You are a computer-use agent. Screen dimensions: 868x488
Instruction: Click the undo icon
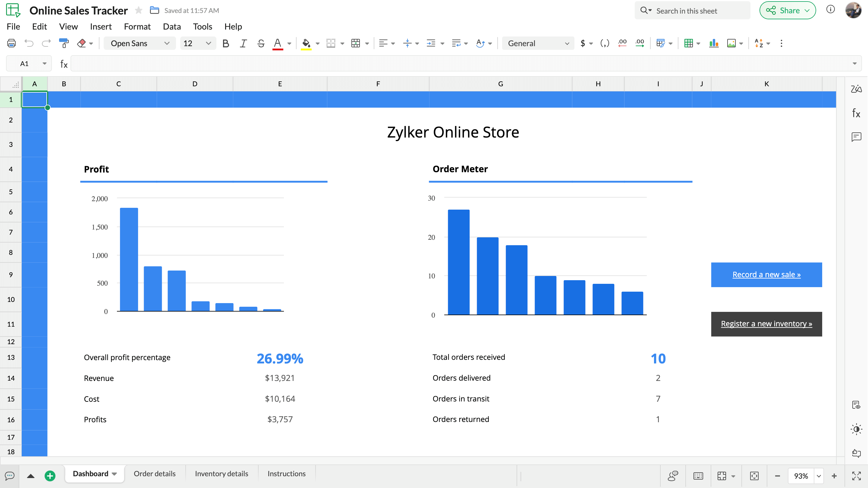(x=29, y=43)
